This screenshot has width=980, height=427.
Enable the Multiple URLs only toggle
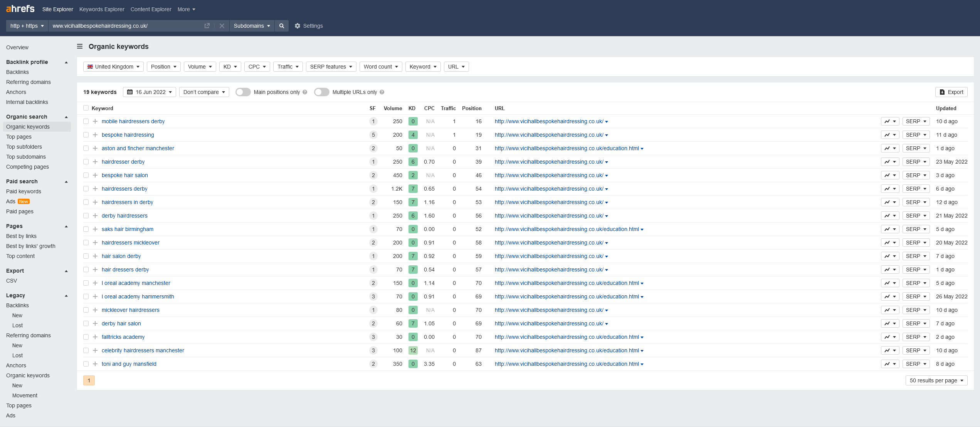(321, 92)
